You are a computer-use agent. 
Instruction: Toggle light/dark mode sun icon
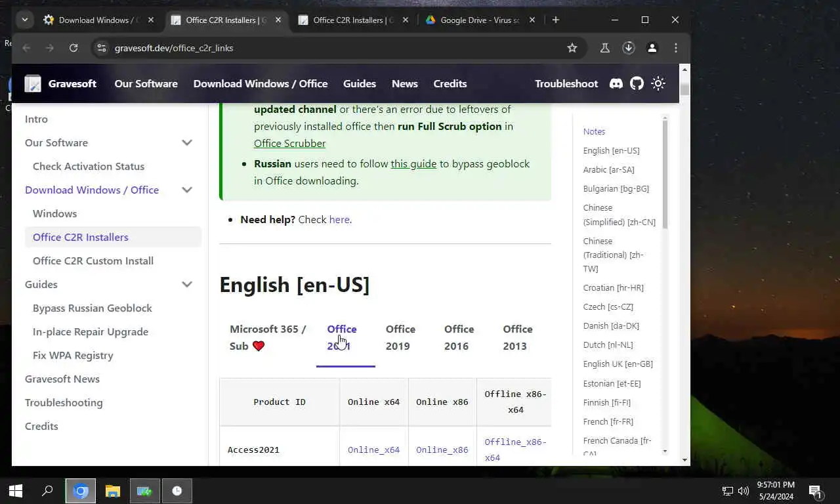tap(658, 83)
